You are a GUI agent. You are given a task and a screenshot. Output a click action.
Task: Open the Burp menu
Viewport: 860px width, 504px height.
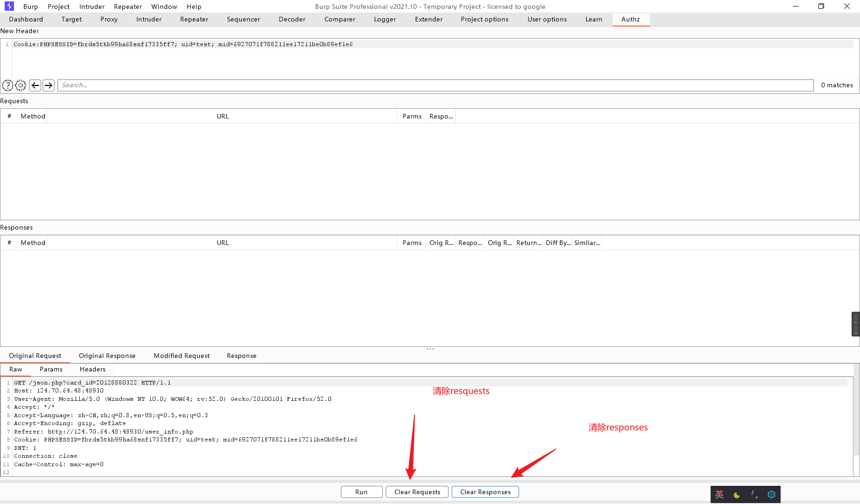click(31, 7)
